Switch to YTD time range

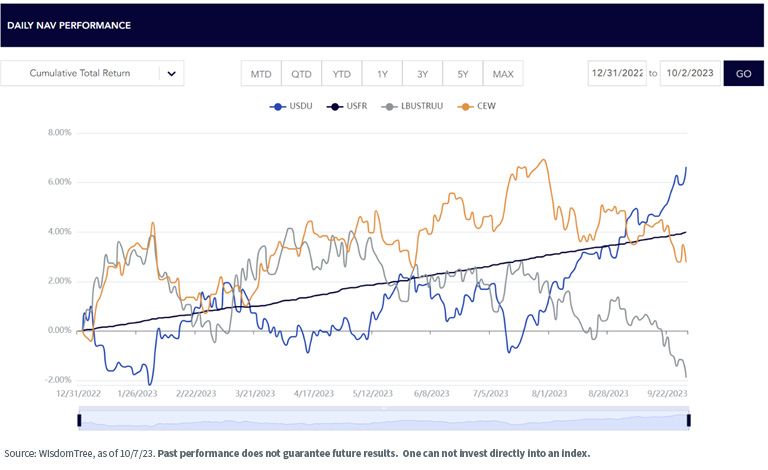(341, 73)
